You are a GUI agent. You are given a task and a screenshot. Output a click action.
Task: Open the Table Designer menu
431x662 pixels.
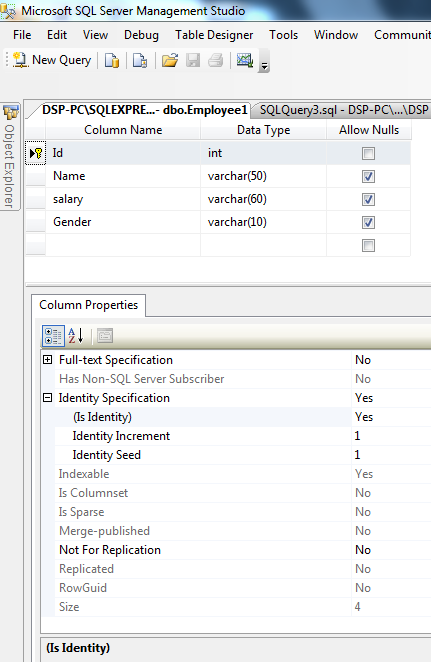pyautogui.click(x=214, y=35)
